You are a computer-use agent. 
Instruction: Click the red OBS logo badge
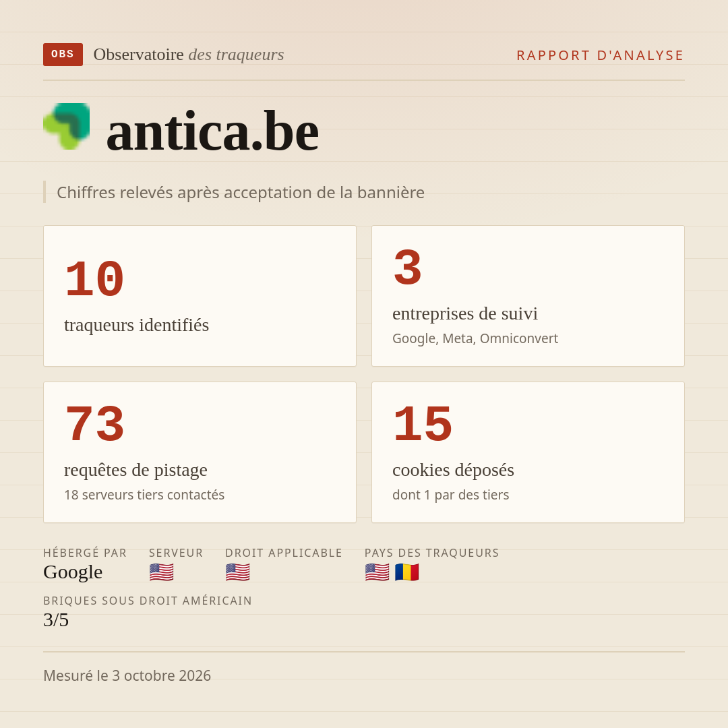click(x=63, y=55)
